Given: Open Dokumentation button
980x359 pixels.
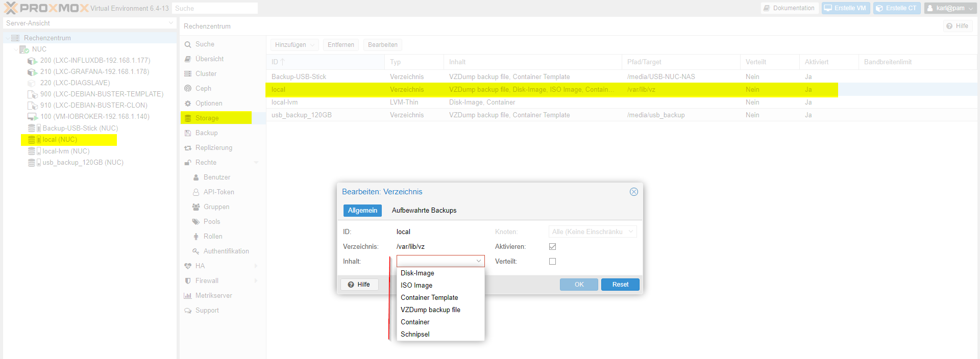Looking at the screenshot, I should click(x=790, y=8).
